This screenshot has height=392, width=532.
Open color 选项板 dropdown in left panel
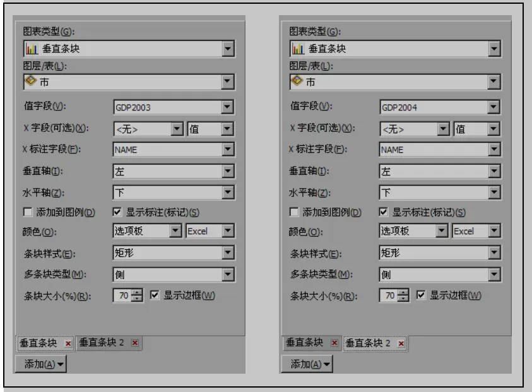175,231
